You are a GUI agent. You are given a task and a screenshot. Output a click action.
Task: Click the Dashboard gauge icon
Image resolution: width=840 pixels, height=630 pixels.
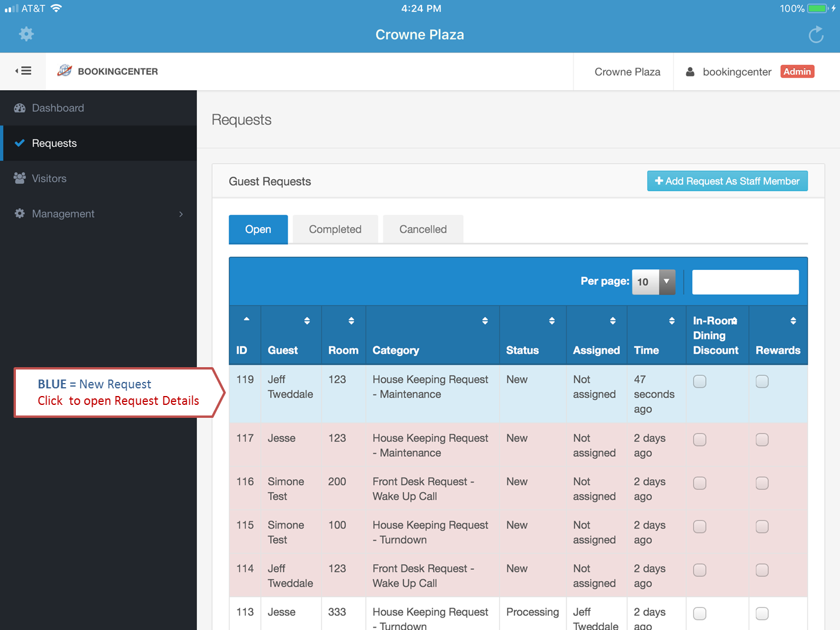[x=20, y=108]
